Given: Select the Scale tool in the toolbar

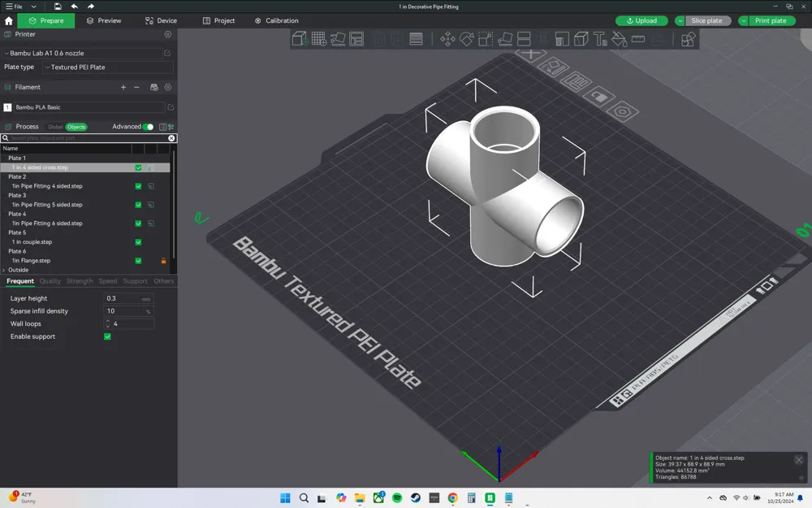Looking at the screenshot, I should [x=484, y=38].
